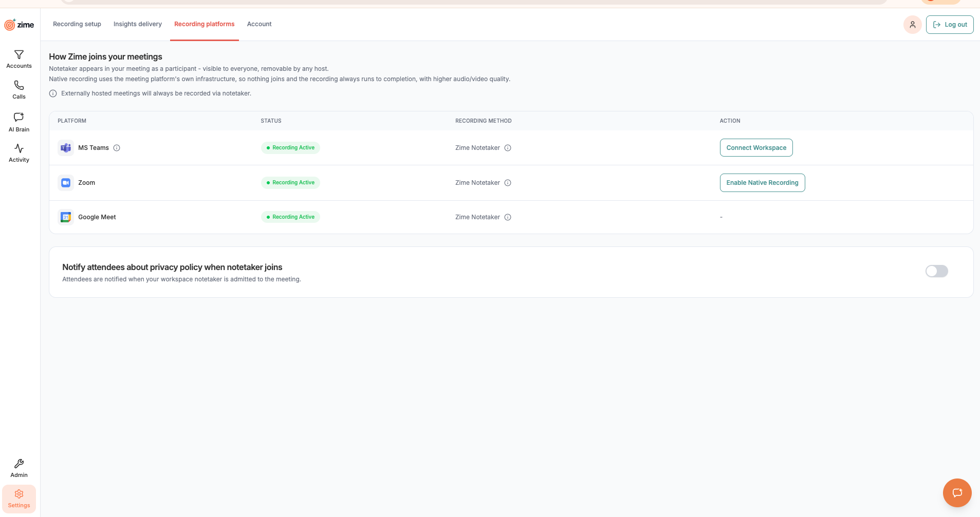
Task: Open the Accounts funnel icon in sidebar
Action: click(19, 54)
